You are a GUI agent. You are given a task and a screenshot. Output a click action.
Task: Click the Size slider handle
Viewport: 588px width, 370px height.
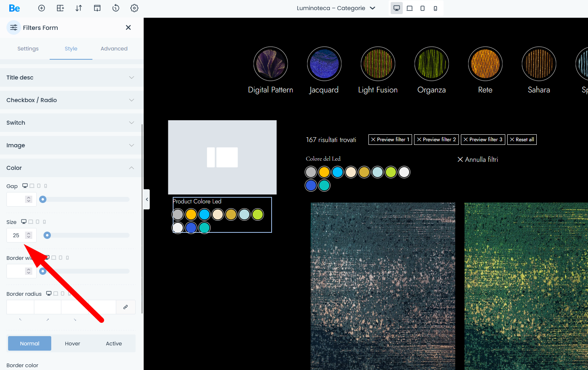click(x=47, y=235)
